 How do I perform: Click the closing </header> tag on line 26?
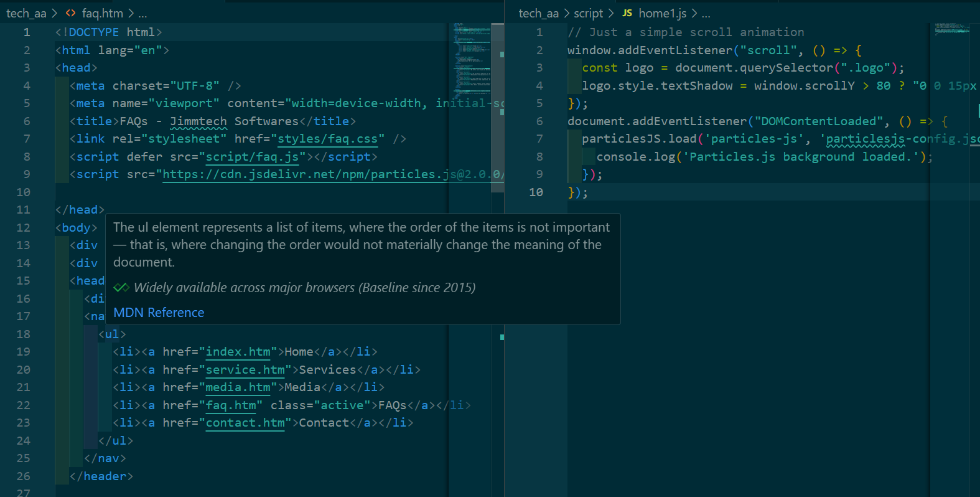pyautogui.click(x=101, y=476)
